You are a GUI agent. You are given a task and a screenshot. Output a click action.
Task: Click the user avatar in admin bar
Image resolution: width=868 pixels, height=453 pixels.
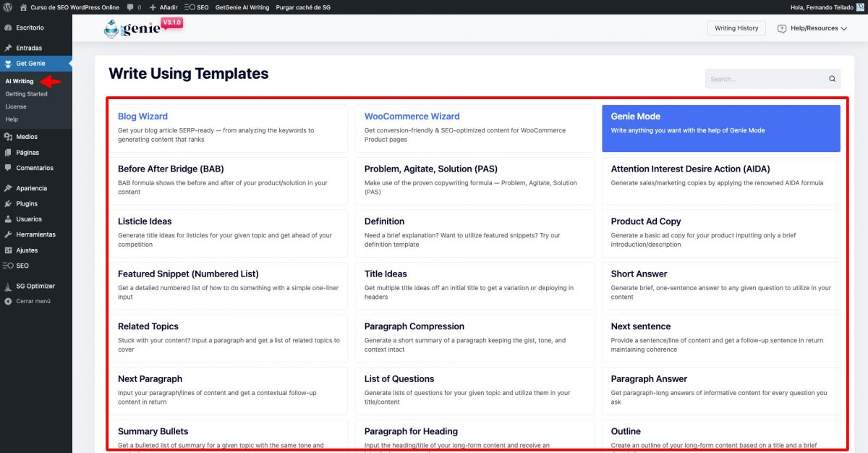[859, 7]
